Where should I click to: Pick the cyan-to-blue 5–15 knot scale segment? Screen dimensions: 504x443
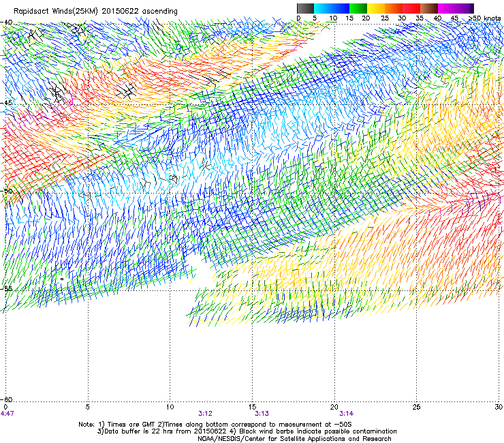332,8
